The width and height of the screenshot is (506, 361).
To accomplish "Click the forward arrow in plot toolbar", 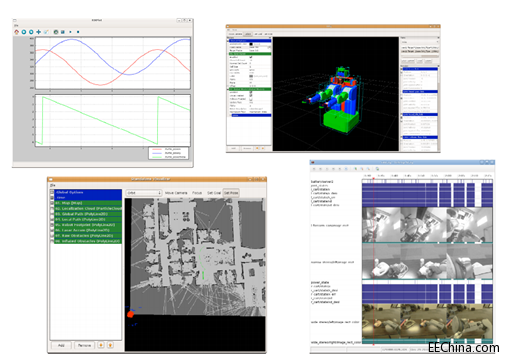I will tap(31, 32).
